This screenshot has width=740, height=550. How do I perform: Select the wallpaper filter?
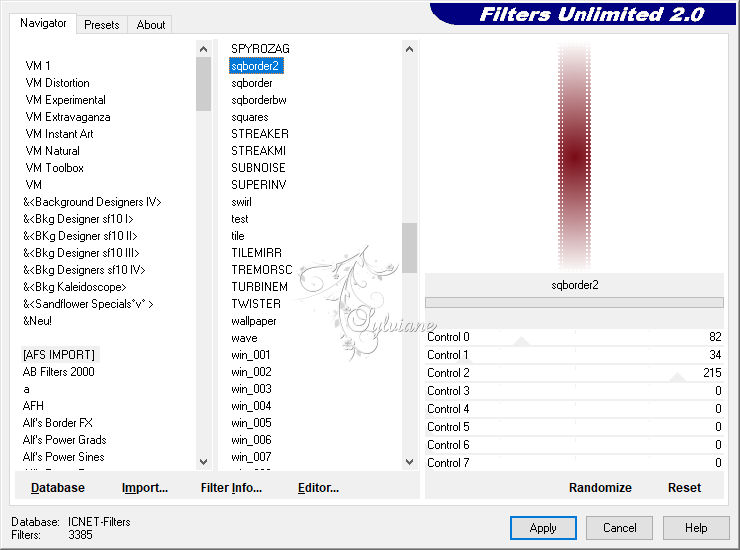pyautogui.click(x=253, y=321)
